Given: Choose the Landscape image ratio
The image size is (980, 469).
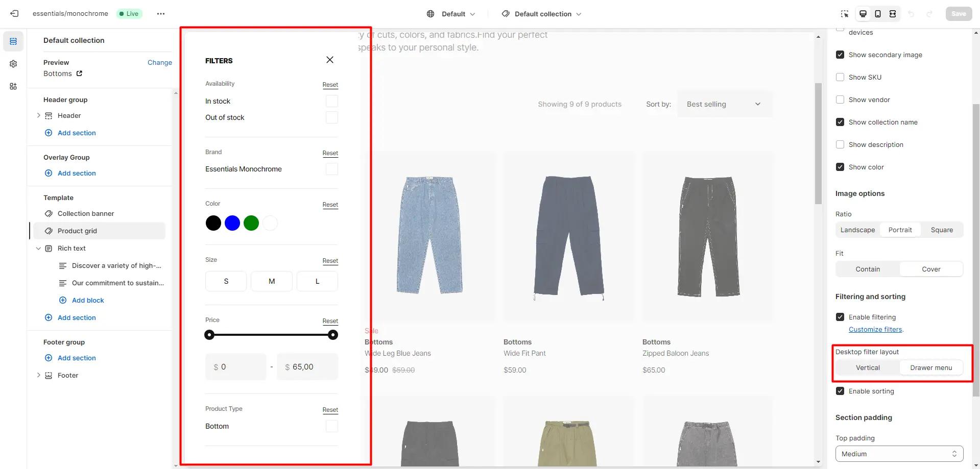Looking at the screenshot, I should pyautogui.click(x=857, y=230).
